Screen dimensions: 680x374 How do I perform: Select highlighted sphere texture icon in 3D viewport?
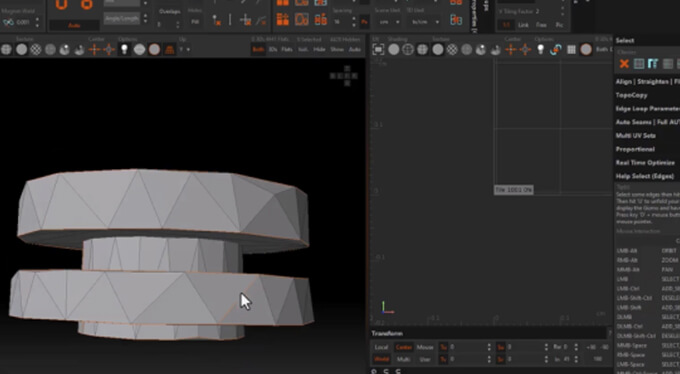pos(65,49)
